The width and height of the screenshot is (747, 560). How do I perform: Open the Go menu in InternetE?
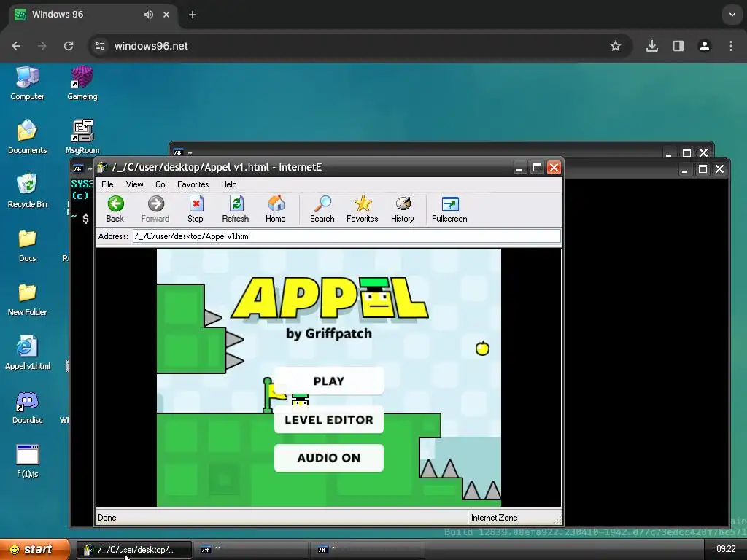pyautogui.click(x=160, y=184)
